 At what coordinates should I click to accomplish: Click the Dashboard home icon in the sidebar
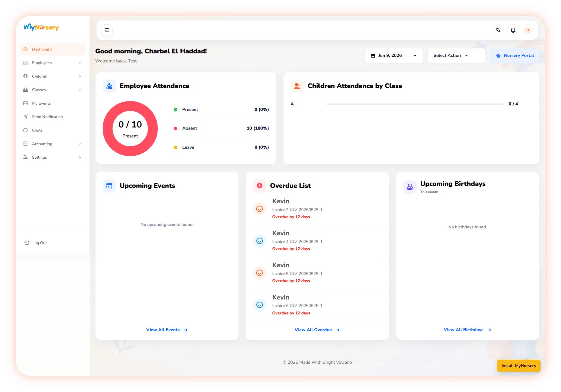[25, 49]
